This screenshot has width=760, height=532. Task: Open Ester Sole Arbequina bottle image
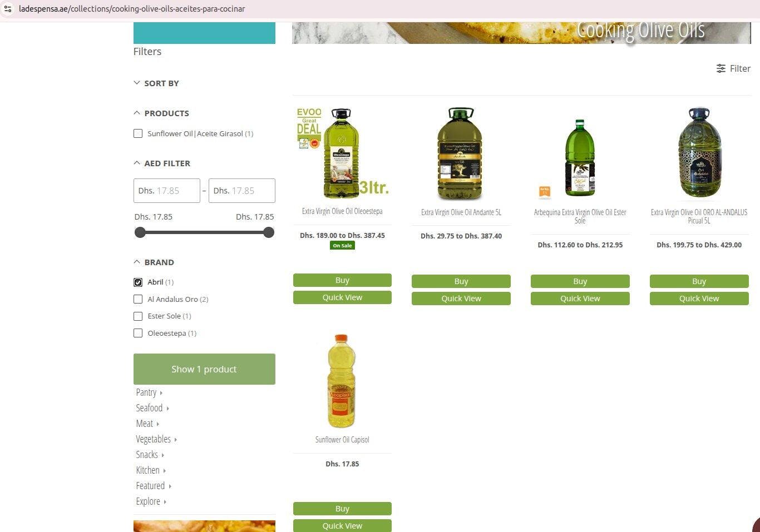(x=580, y=158)
